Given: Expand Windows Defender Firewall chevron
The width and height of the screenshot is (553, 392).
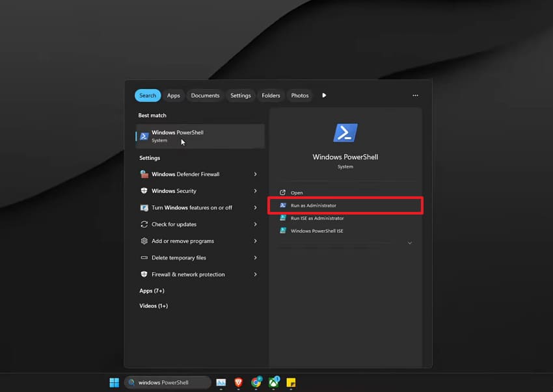Looking at the screenshot, I should 255,174.
